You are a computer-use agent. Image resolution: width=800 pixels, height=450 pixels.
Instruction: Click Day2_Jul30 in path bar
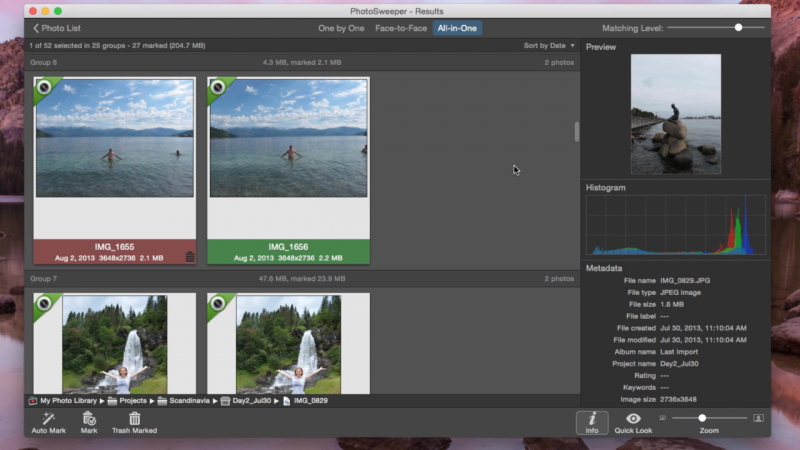[246, 401]
